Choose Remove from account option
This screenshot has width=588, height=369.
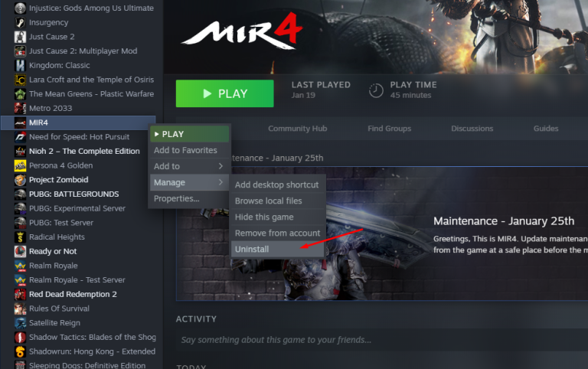277,233
